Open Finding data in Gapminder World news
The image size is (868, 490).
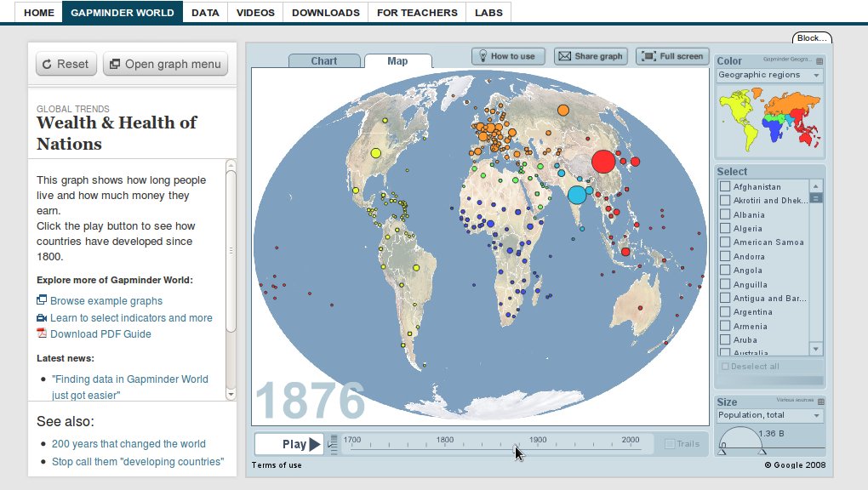pos(130,387)
